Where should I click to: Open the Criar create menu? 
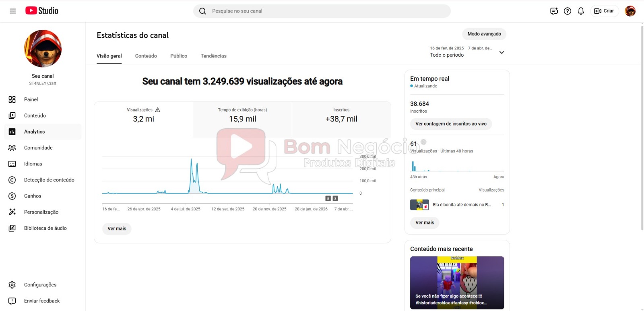pyautogui.click(x=604, y=11)
